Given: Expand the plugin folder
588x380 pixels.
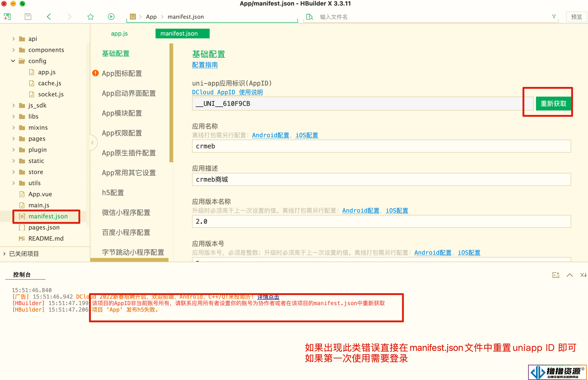Looking at the screenshot, I should (14, 150).
